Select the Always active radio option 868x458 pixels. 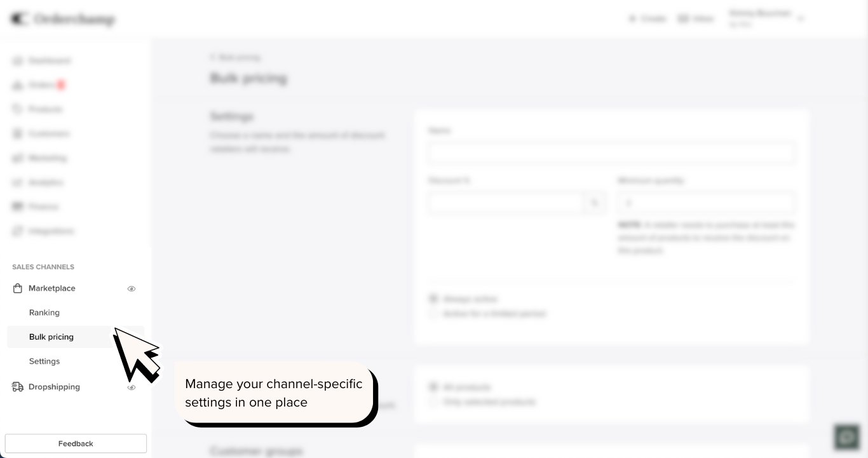pos(433,299)
